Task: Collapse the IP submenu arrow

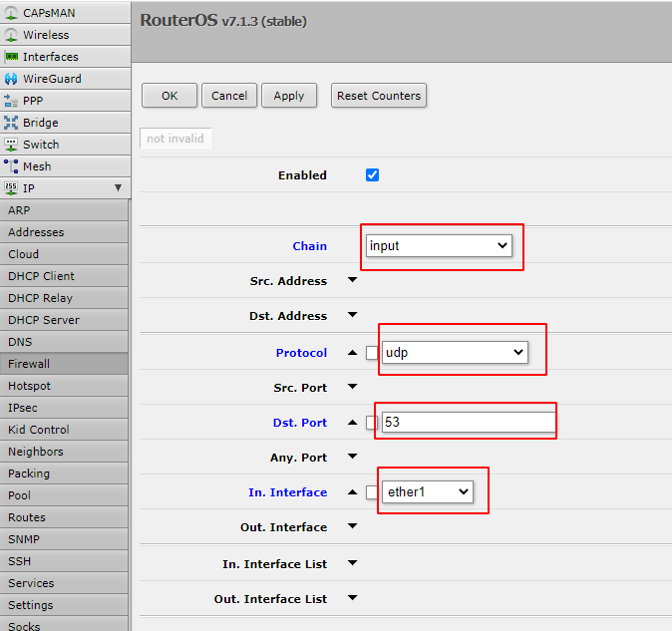Action: [118, 187]
